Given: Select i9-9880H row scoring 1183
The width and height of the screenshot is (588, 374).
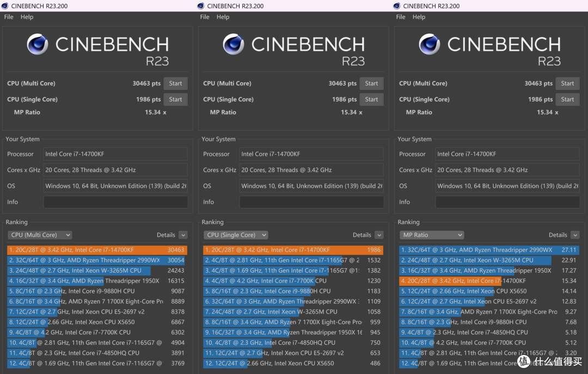Looking at the screenshot, I should click(x=293, y=291).
